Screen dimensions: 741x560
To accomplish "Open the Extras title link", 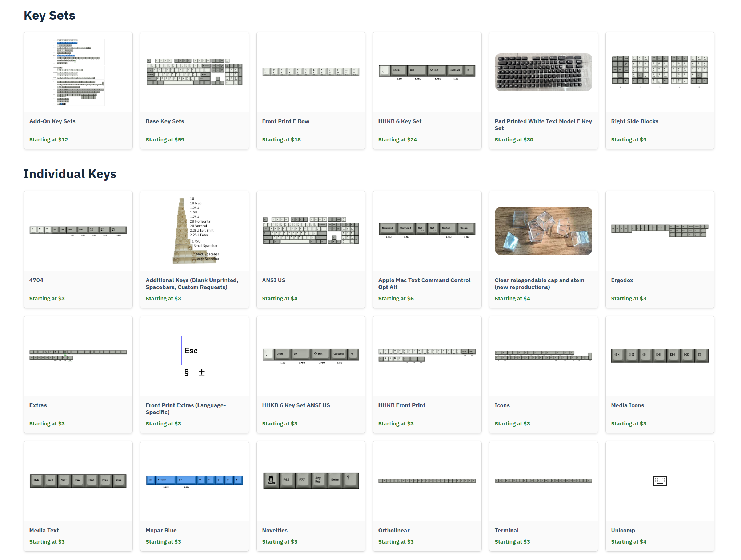I will (38, 405).
